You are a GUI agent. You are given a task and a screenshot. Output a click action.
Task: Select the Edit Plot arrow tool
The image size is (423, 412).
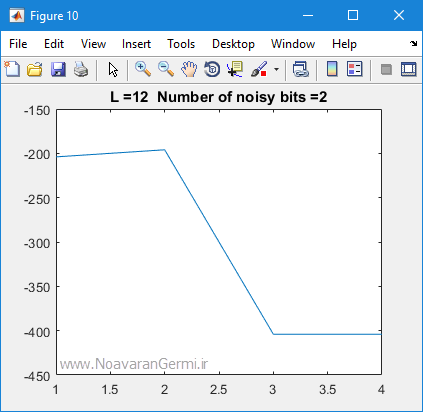[x=113, y=70]
